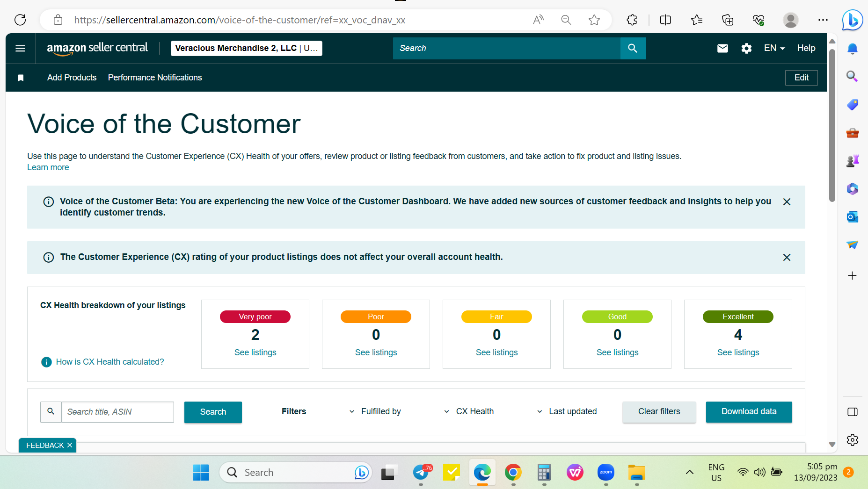Open the Windows Start menu
This screenshot has height=489, width=868.
(201, 473)
